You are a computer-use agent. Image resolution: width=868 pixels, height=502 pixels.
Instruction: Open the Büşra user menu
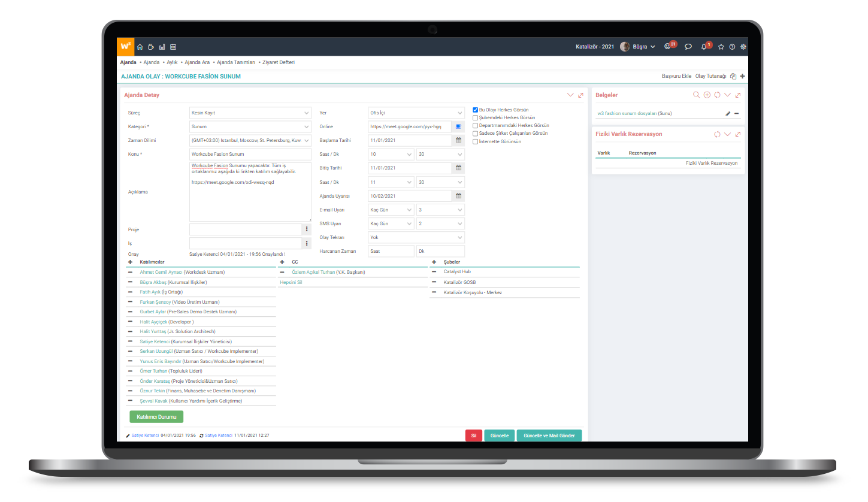coord(637,47)
